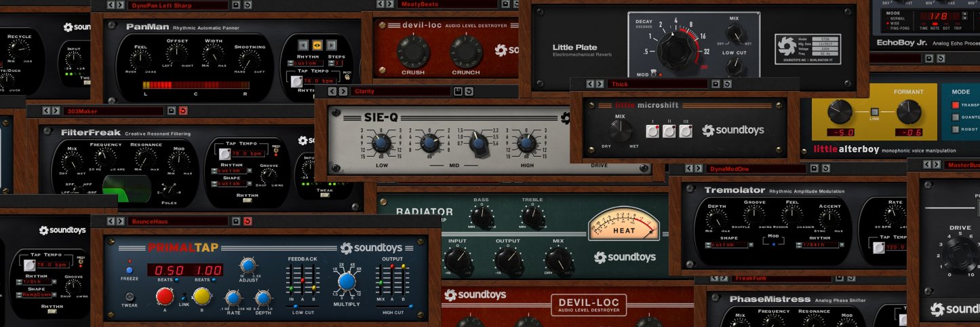Save icon beside Clarity preset on Sie-Q
980x327 pixels.
point(458,91)
